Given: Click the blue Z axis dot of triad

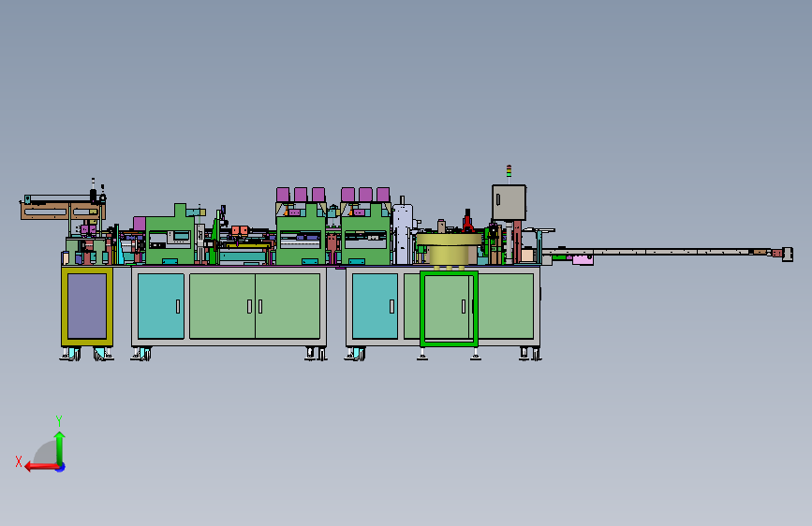Looking at the screenshot, I should (x=61, y=467).
